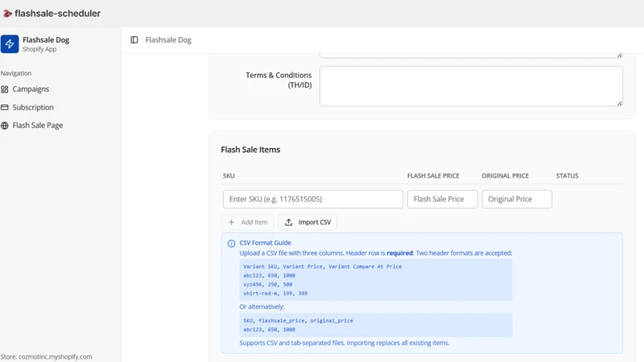Click the upload icon on Import CSV
This screenshot has height=362, width=644.
[289, 222]
